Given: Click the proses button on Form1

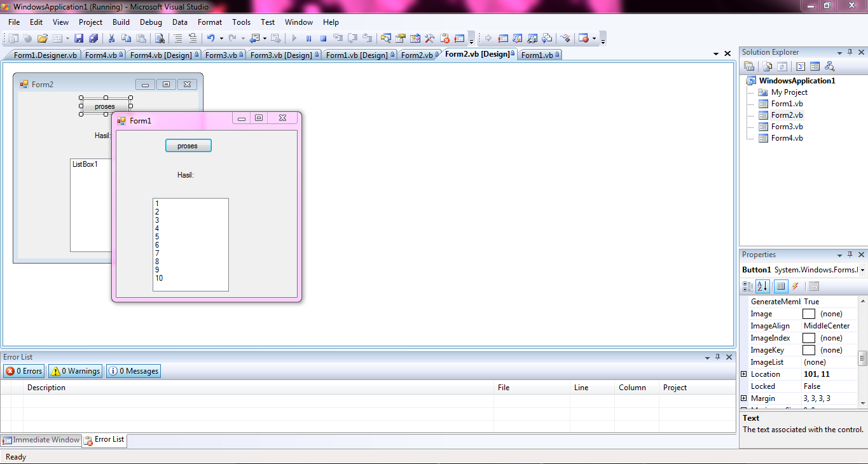Looking at the screenshot, I should (188, 145).
